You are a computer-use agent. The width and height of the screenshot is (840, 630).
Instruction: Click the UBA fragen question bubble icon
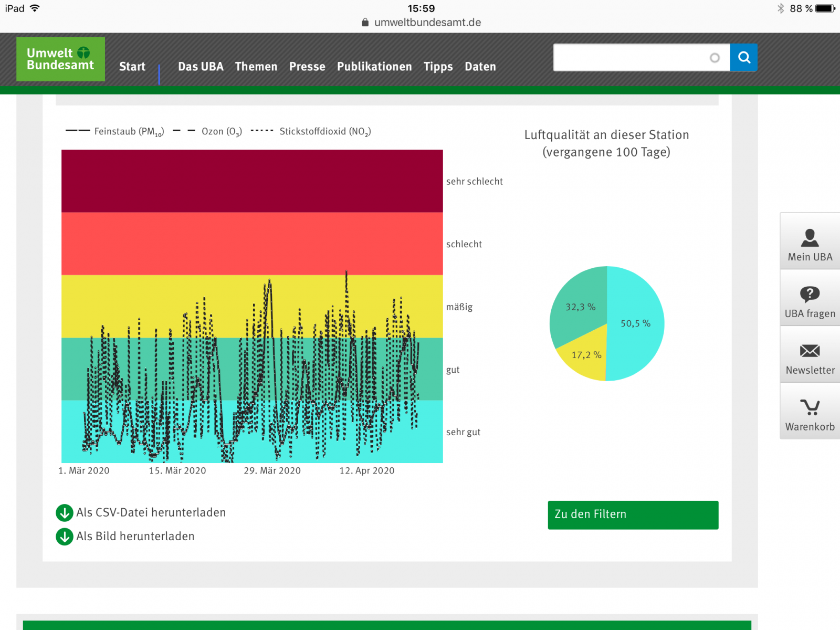[810, 294]
